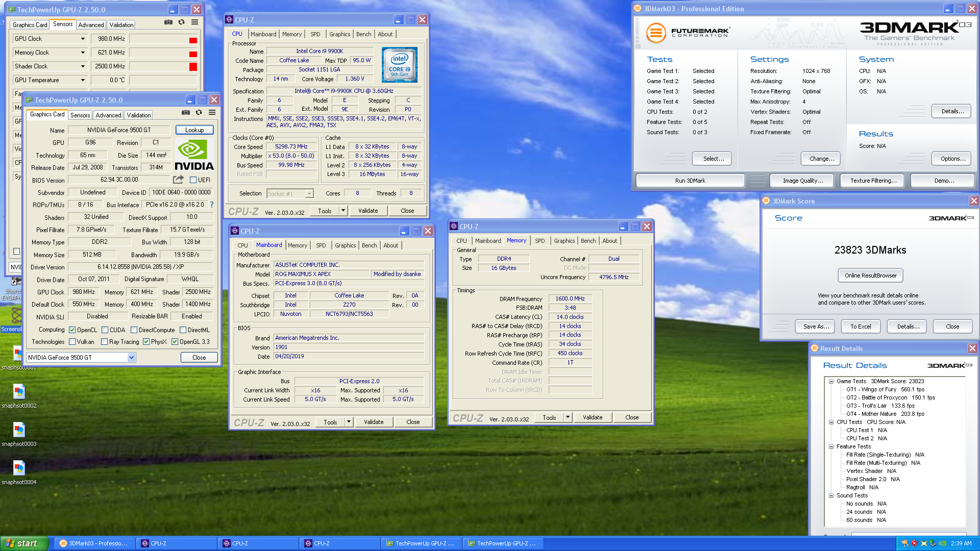This screenshot has width=980, height=551.
Task: Click the Online ResultBrowser button
Action: (871, 275)
